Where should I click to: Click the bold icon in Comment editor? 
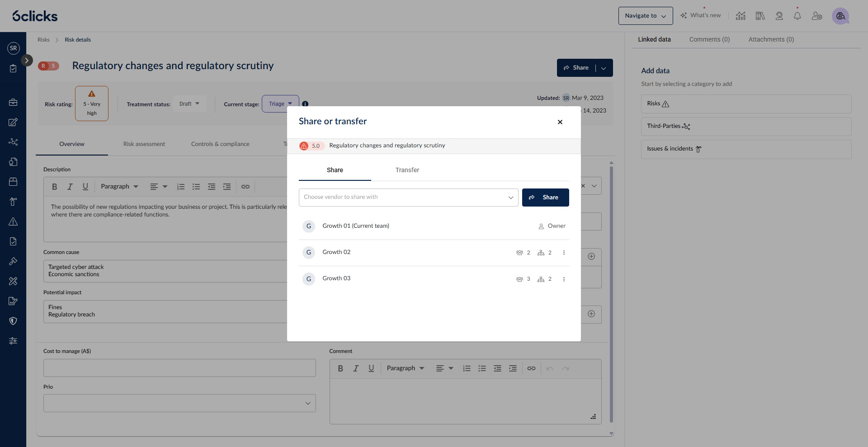[340, 368]
